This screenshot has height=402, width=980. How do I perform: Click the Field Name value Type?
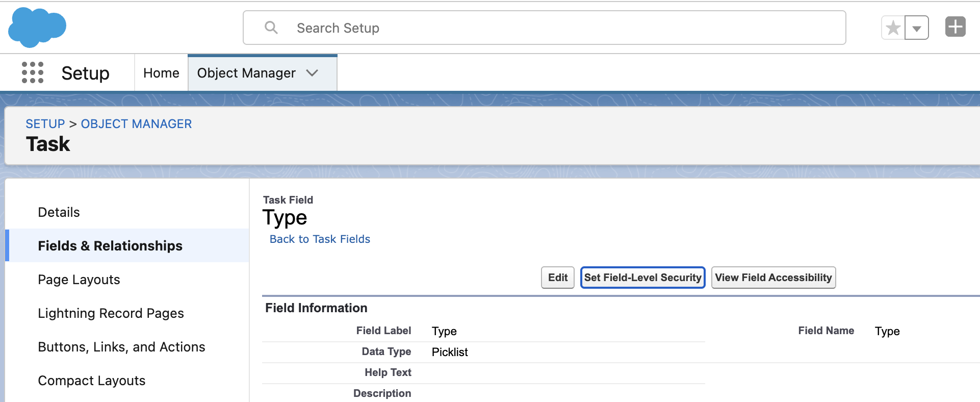coord(887,331)
